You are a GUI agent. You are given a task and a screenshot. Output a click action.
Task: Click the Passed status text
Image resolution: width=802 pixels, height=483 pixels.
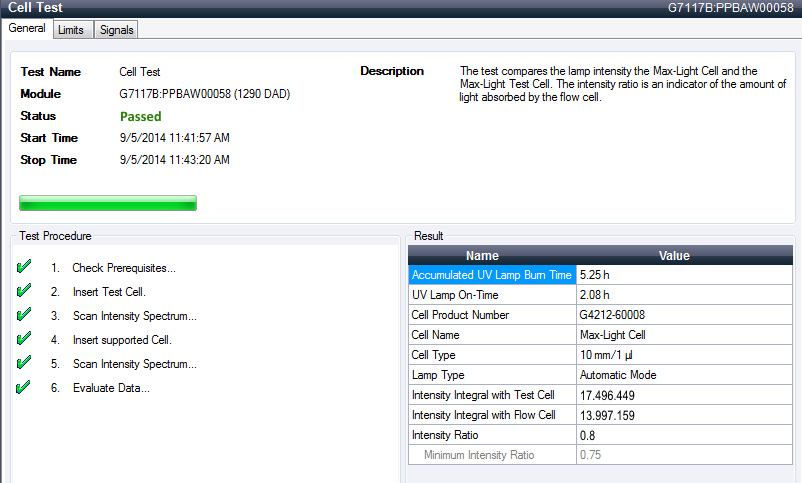tap(140, 117)
